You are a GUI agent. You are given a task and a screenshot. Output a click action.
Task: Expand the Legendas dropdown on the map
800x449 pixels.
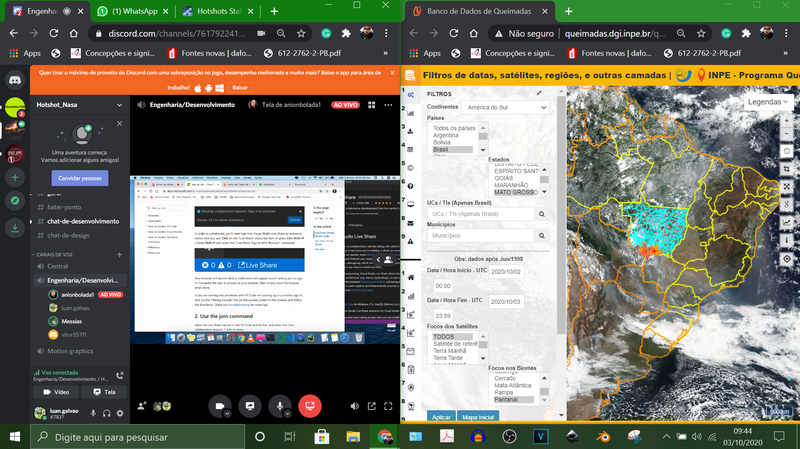768,102
